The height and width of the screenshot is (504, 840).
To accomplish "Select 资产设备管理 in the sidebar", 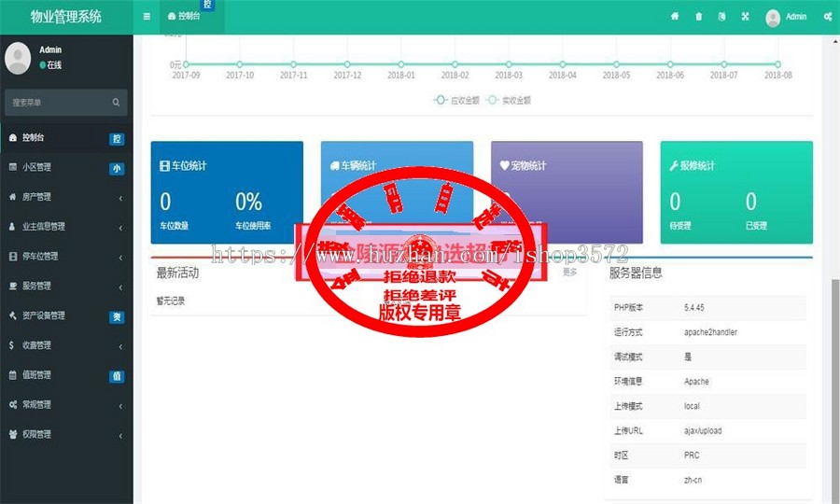I will [x=66, y=316].
